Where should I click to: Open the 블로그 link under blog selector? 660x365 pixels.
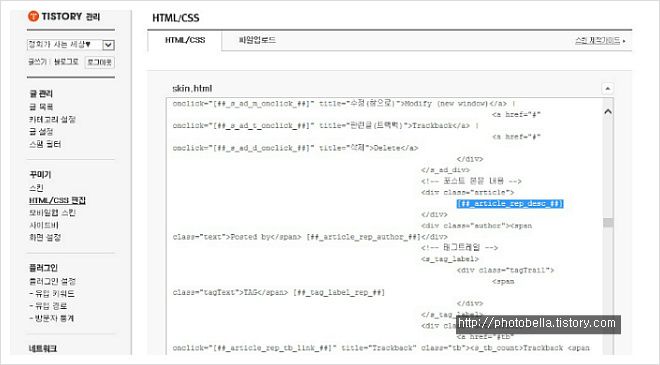(66, 62)
